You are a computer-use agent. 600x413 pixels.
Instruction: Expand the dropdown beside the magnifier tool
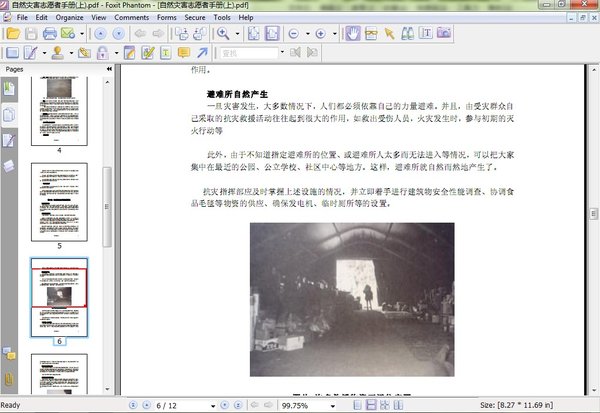coord(237,34)
